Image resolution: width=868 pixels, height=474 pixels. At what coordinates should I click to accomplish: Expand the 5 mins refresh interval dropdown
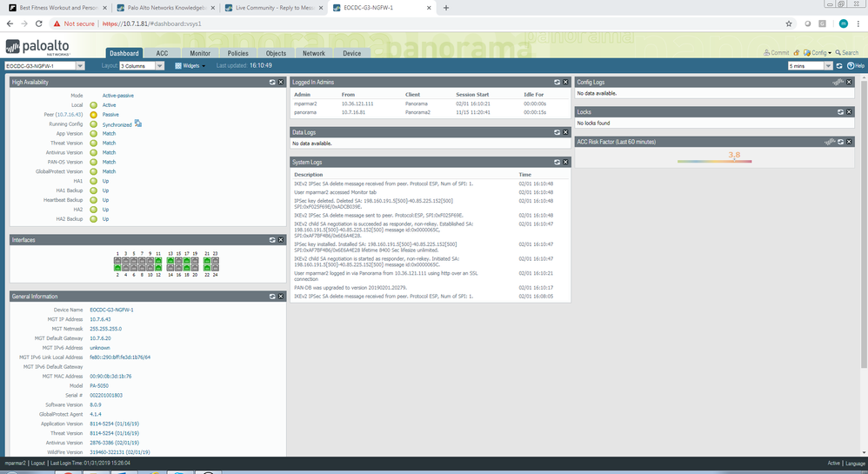tap(829, 66)
